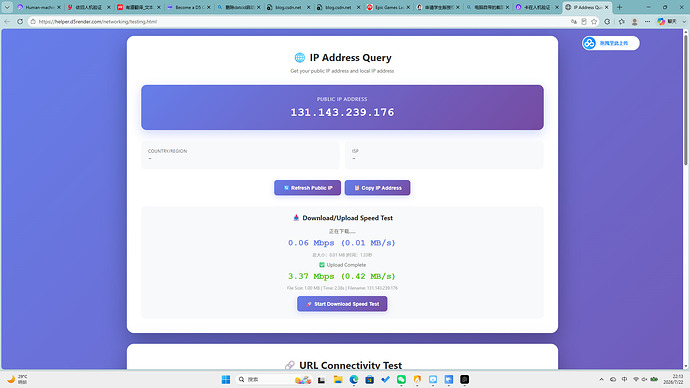Open the Copilot chat icon

pos(661,21)
